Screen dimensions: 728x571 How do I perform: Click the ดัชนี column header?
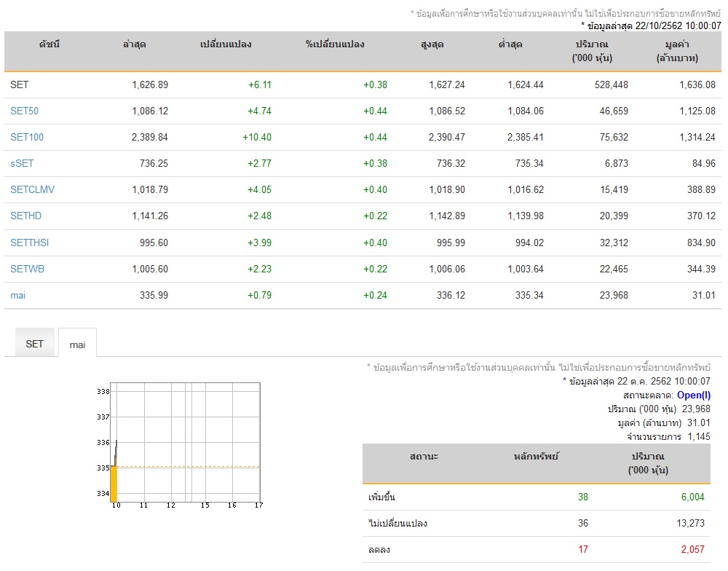pos(50,44)
